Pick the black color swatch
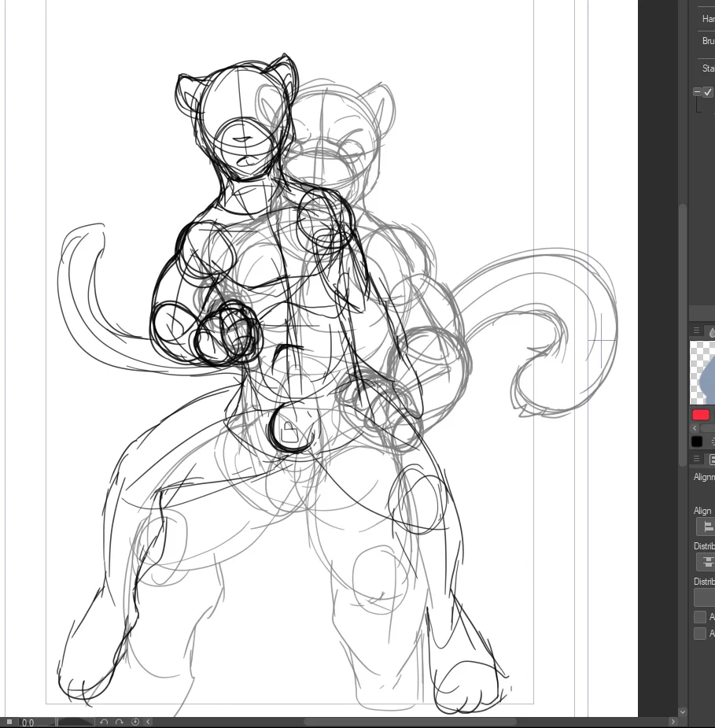The height and width of the screenshot is (728, 715). pos(697,442)
